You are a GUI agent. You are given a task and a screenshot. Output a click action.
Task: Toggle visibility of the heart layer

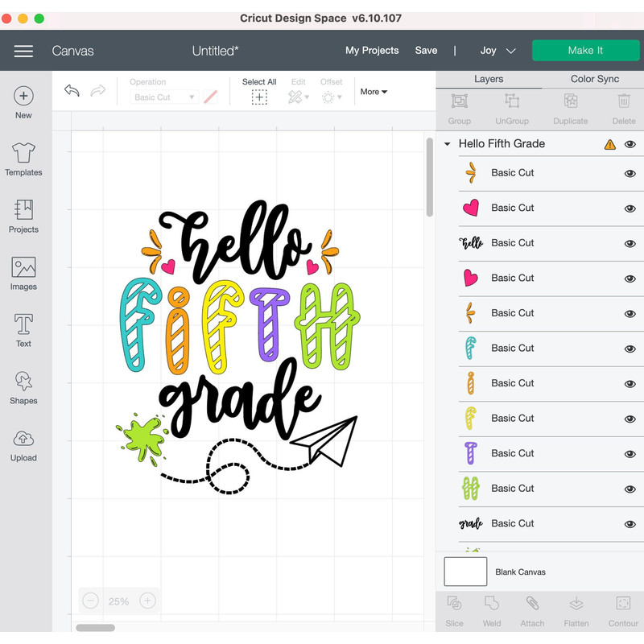point(629,208)
